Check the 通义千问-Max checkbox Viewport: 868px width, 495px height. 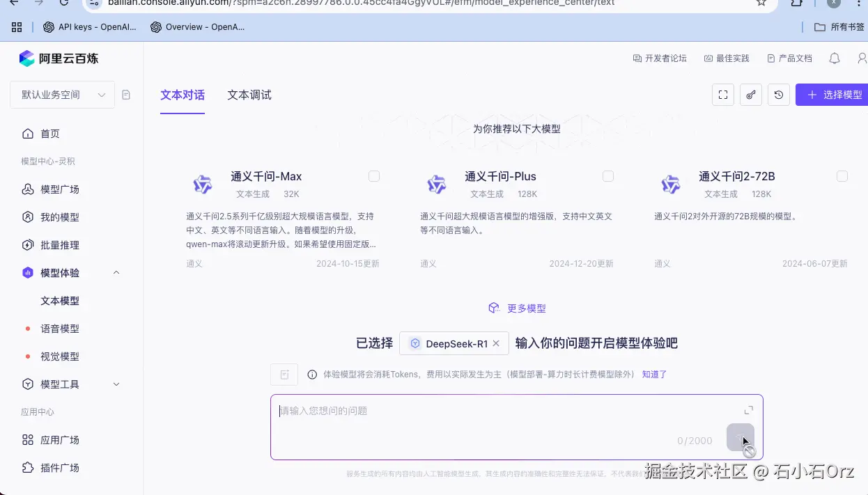pyautogui.click(x=374, y=177)
